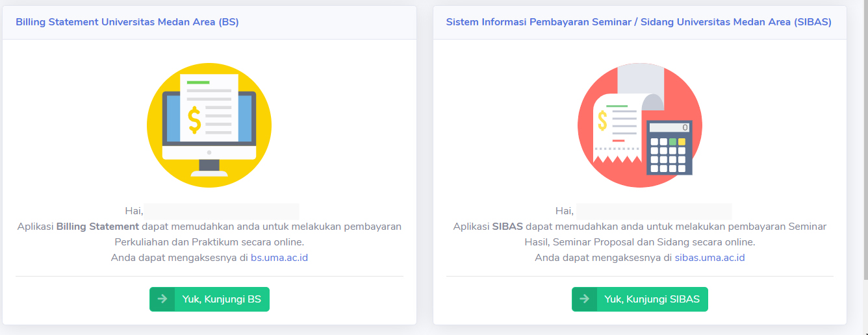Click the SIBAS receipt and calculator illustration
The image size is (868, 335).
tap(640, 125)
